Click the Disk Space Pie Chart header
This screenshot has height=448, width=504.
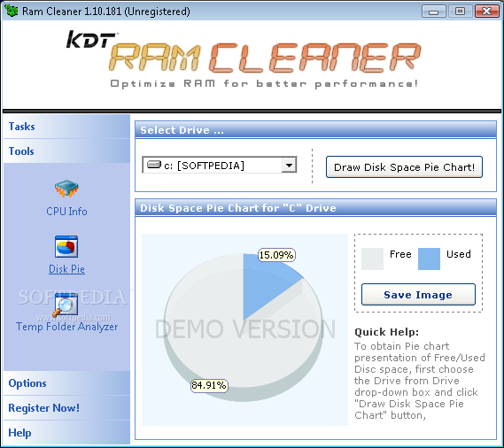pos(315,208)
